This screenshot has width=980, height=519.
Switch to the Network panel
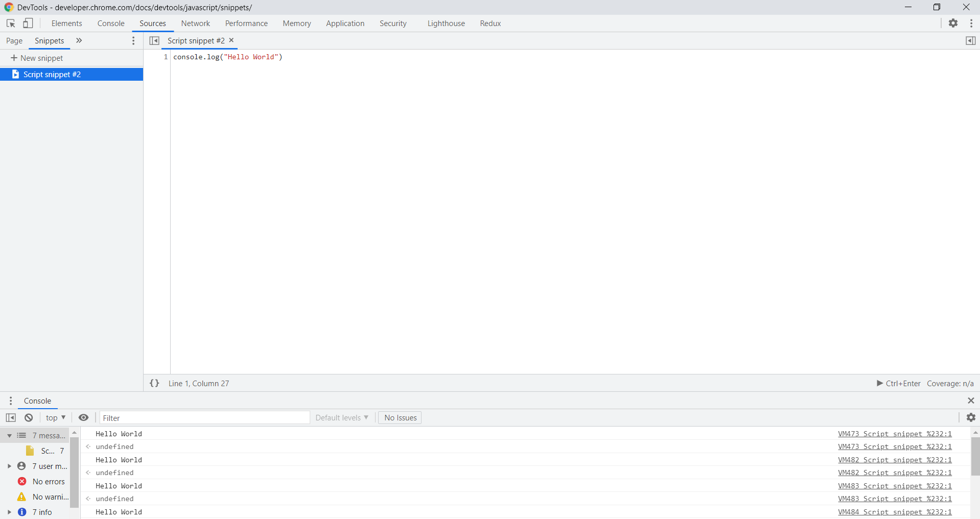click(195, 23)
